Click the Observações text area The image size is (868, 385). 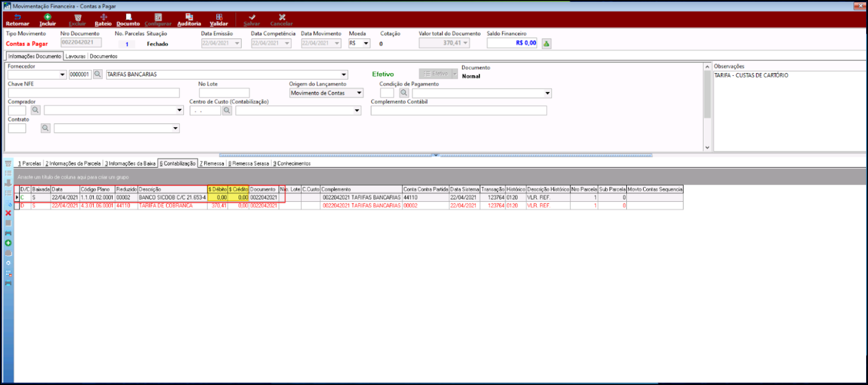[x=789, y=111]
